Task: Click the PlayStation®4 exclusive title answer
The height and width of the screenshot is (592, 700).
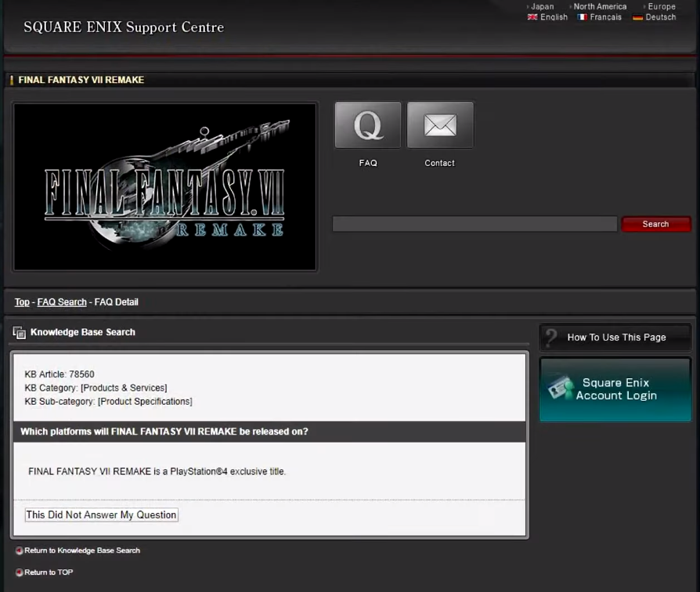Action: (157, 471)
